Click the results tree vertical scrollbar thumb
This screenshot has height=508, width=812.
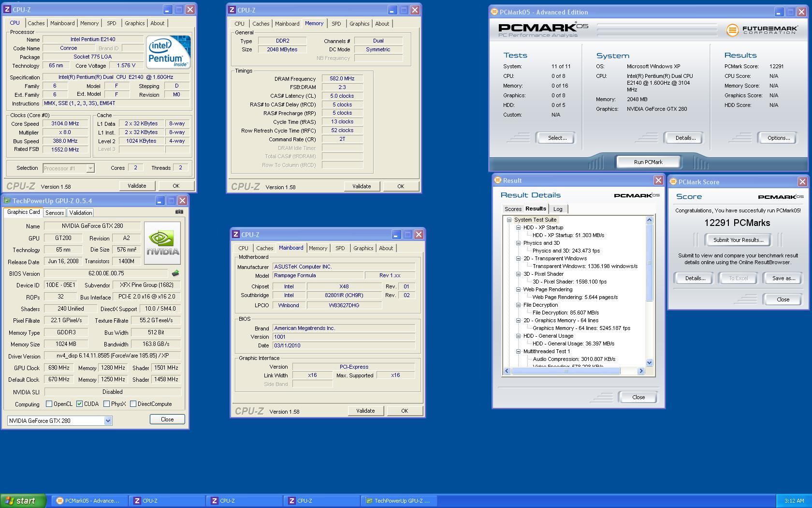pos(649,262)
